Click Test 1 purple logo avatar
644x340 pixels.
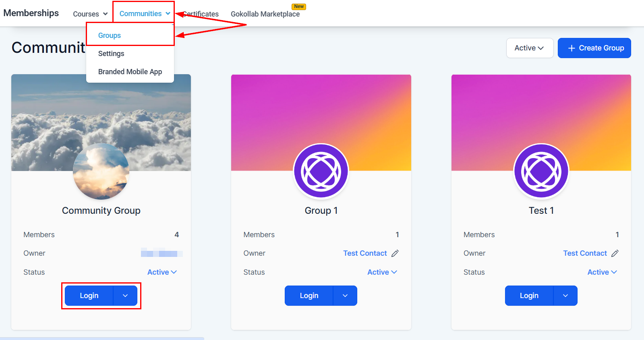coord(541,171)
